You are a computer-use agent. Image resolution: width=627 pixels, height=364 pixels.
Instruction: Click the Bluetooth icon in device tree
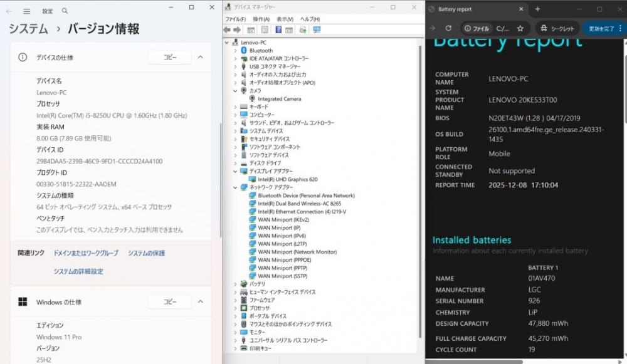click(244, 50)
